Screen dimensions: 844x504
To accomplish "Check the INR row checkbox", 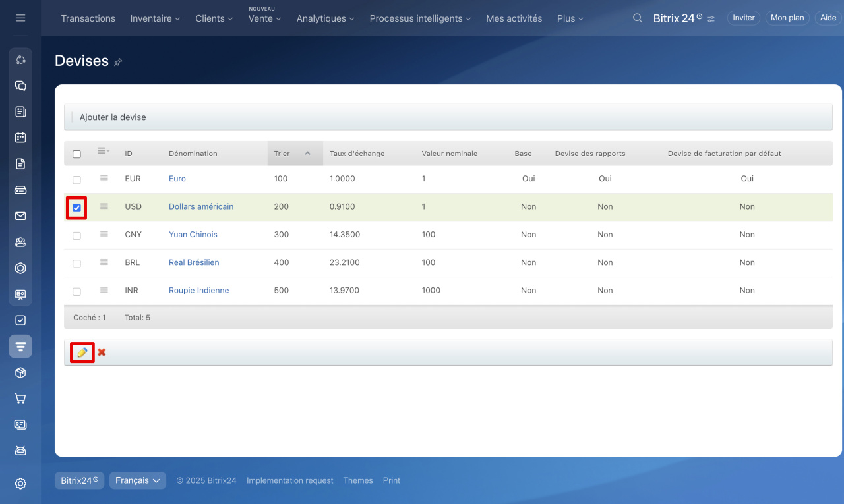I will [76, 291].
